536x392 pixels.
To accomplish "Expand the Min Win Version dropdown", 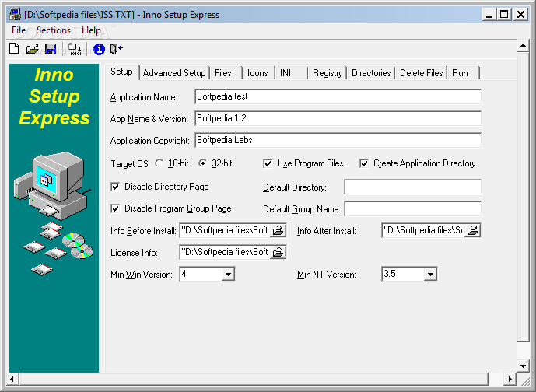I will [228, 274].
